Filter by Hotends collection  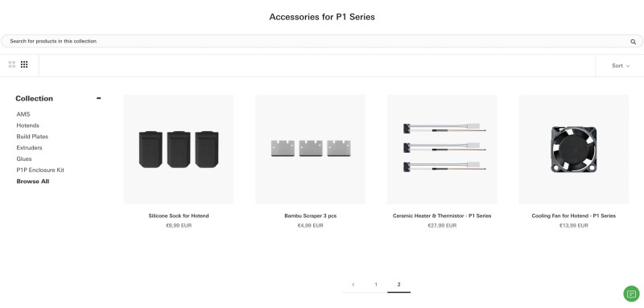click(28, 125)
